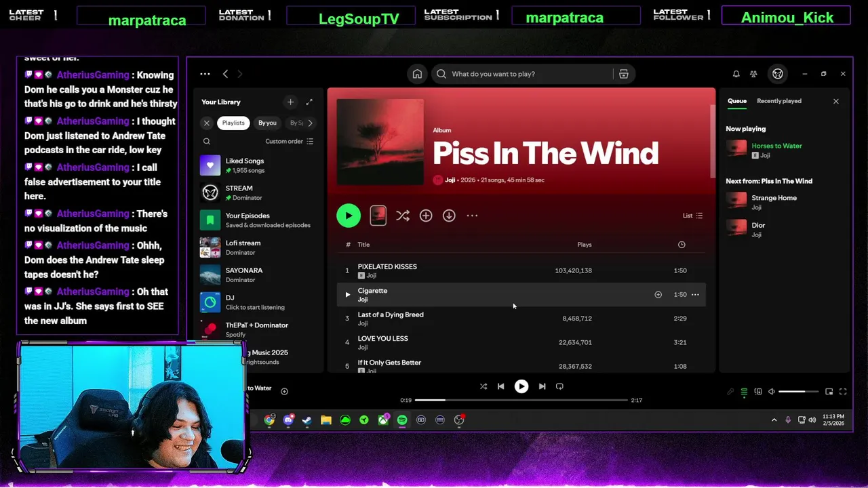Image resolution: width=868 pixels, height=488 pixels.
Task: Open the STREAM playlist
Action: click(x=258, y=192)
